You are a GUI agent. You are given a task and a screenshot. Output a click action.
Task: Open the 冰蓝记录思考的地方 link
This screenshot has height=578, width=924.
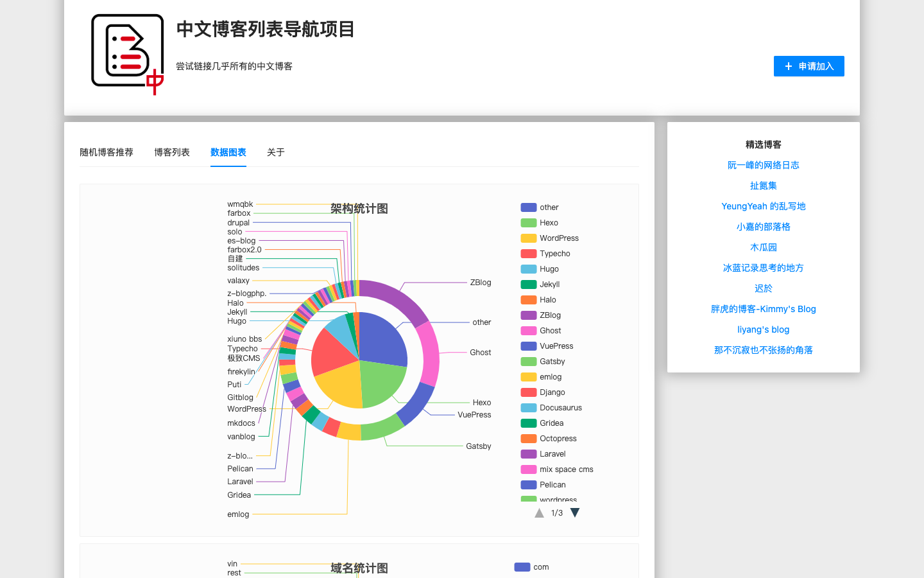[763, 267]
